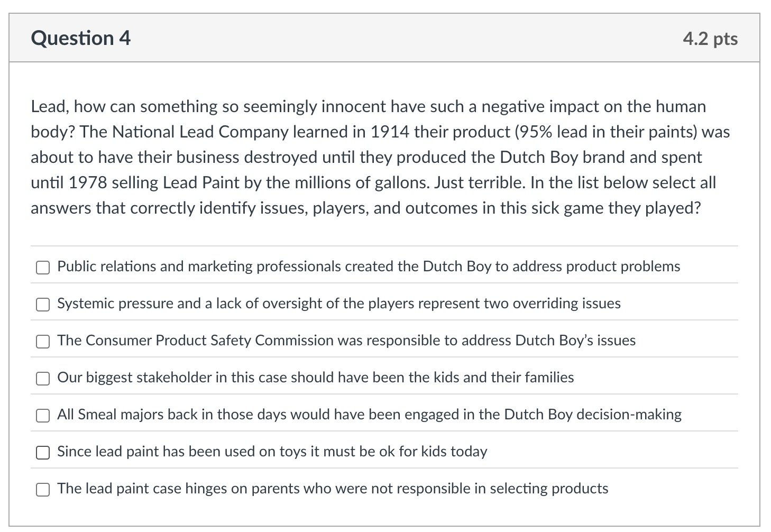Click the 'Systemic pressure and a lack of oversight' answer text
This screenshot has width=771, height=532.
pyautogui.click(x=338, y=304)
